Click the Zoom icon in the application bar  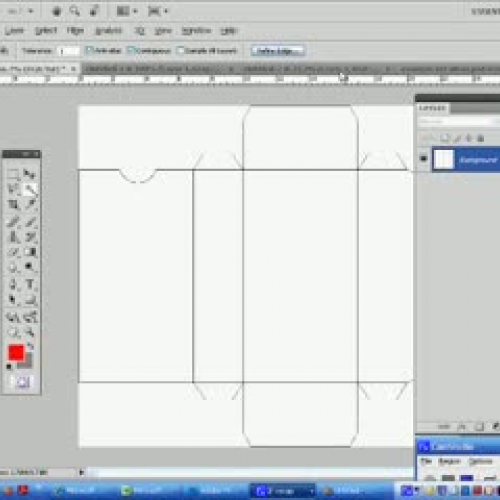74,12
